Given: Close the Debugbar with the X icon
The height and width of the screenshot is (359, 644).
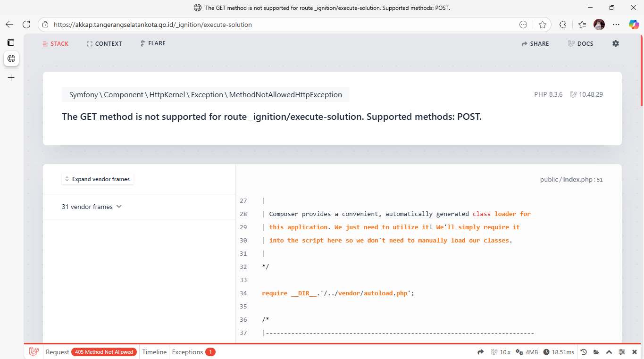Looking at the screenshot, I should 635,352.
